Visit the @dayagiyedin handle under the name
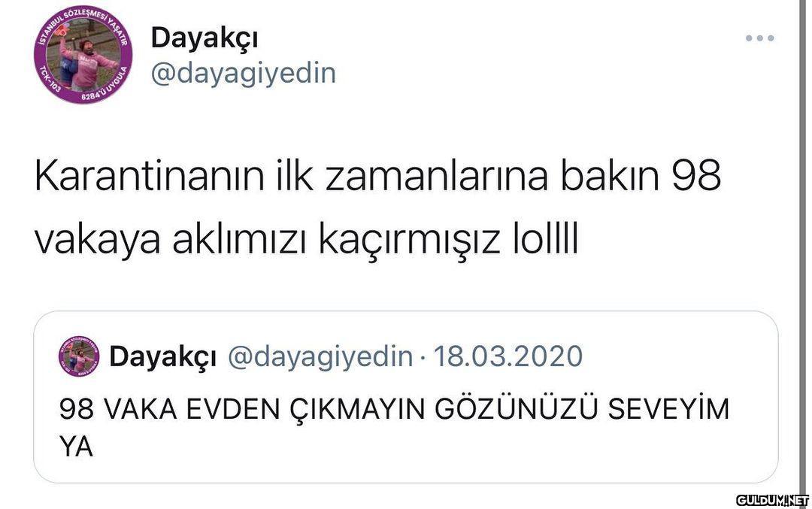This screenshot has height=509, width=812. click(244, 74)
